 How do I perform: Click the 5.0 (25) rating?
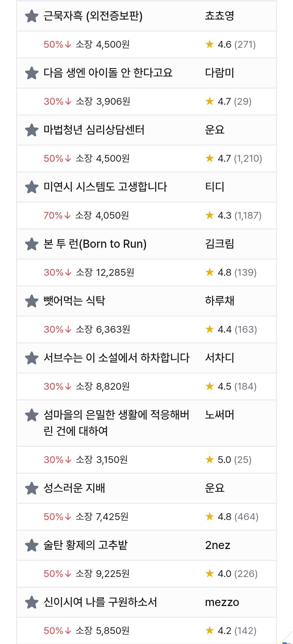point(228,460)
